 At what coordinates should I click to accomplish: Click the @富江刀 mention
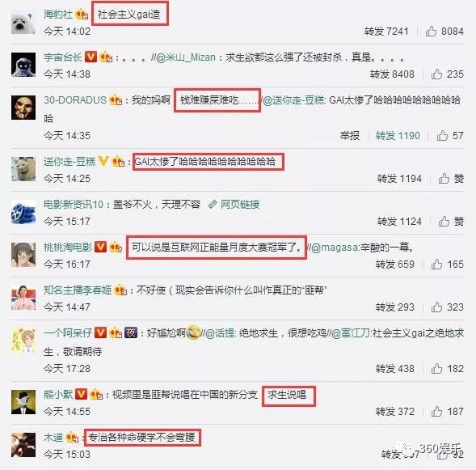[350, 333]
